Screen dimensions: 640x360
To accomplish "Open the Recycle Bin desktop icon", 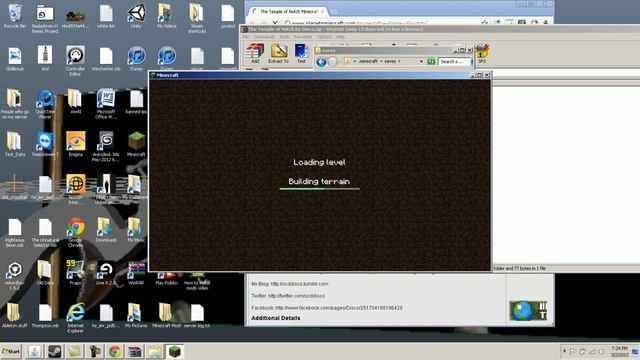I will (15, 16).
